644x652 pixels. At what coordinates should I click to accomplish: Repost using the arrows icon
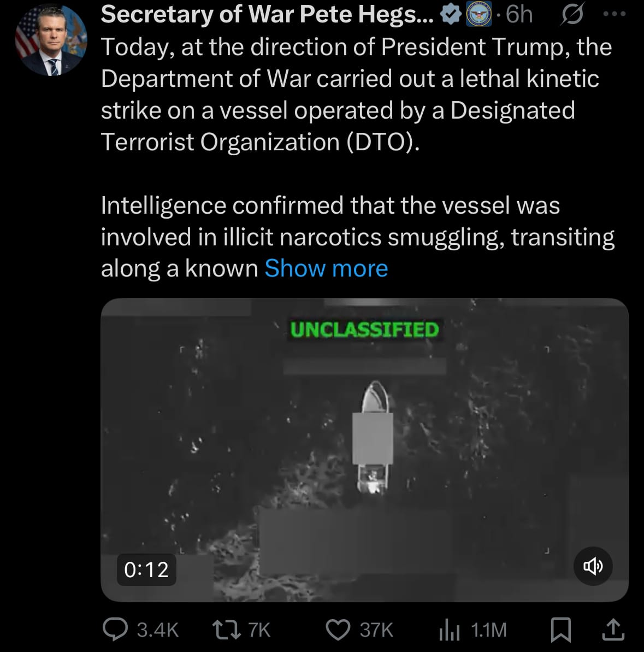(225, 630)
